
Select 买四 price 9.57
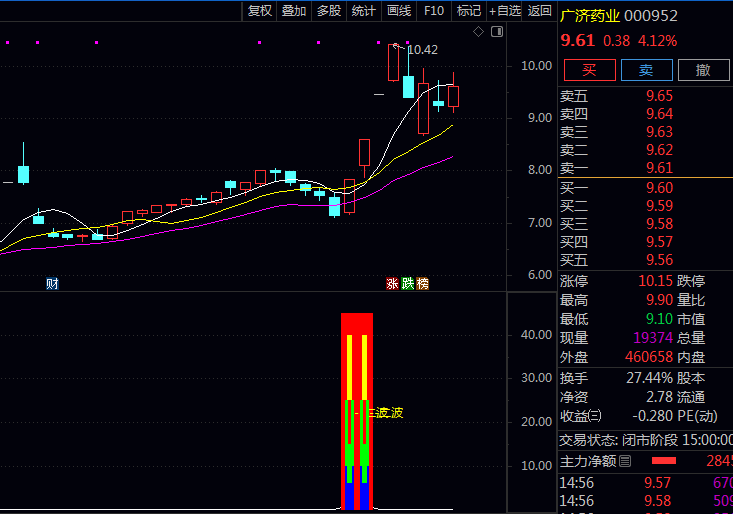659,242
